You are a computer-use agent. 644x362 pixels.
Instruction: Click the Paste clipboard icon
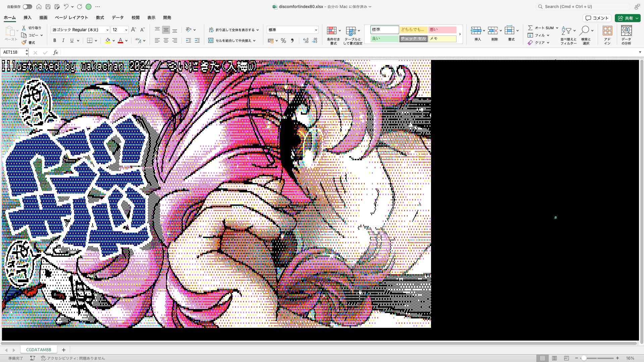point(10,31)
